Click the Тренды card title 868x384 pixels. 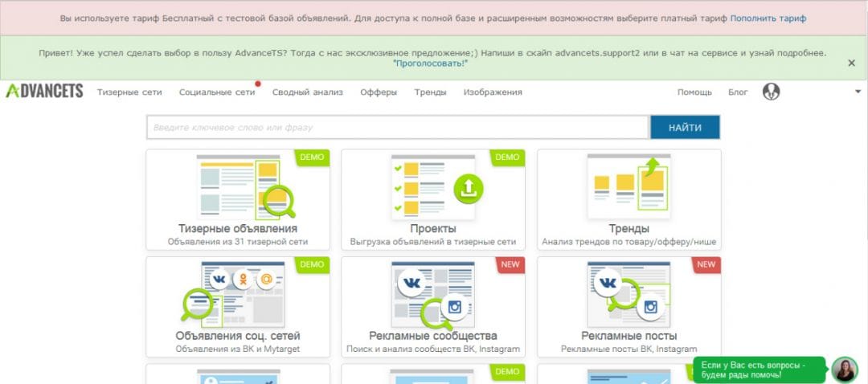click(628, 228)
